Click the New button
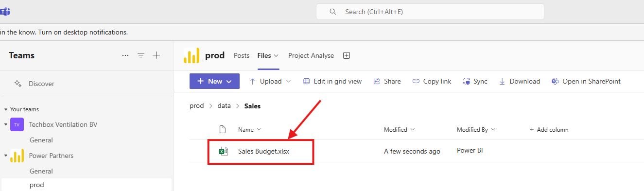Viewport: 644px width, 191px height. tap(214, 81)
